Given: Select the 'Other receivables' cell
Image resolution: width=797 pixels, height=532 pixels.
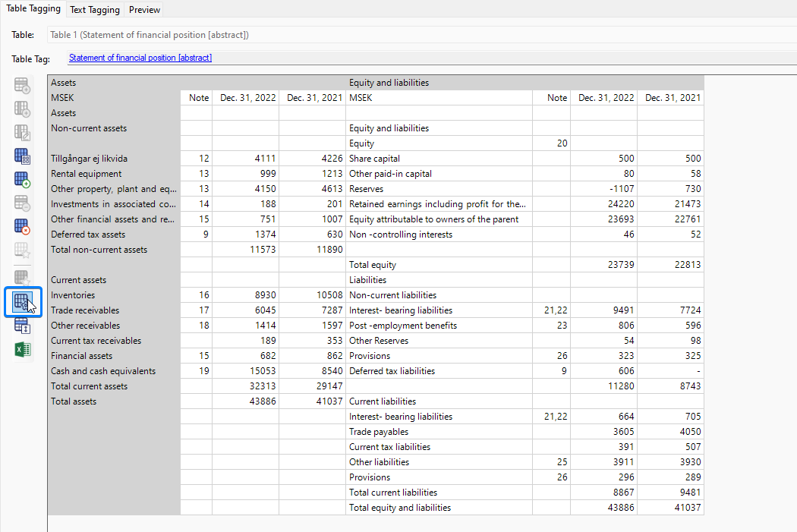Looking at the screenshot, I should click(x=115, y=326).
